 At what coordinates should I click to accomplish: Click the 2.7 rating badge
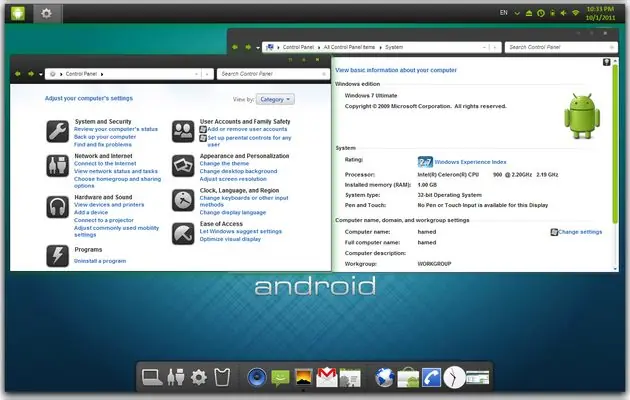click(x=425, y=162)
